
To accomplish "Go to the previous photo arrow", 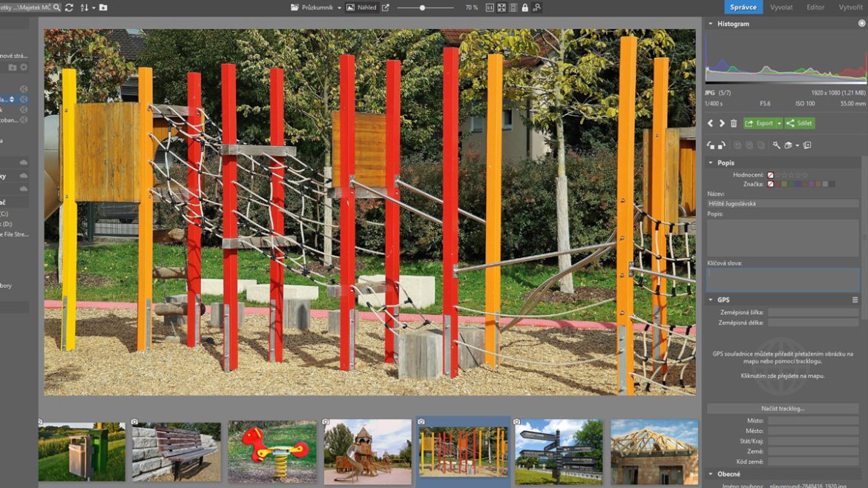I will coord(710,123).
